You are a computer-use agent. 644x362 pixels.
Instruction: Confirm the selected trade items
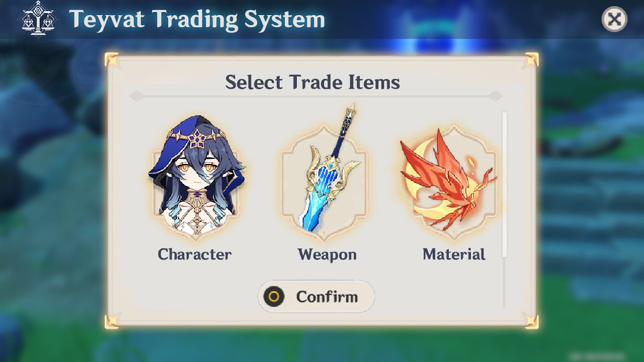coord(316,297)
